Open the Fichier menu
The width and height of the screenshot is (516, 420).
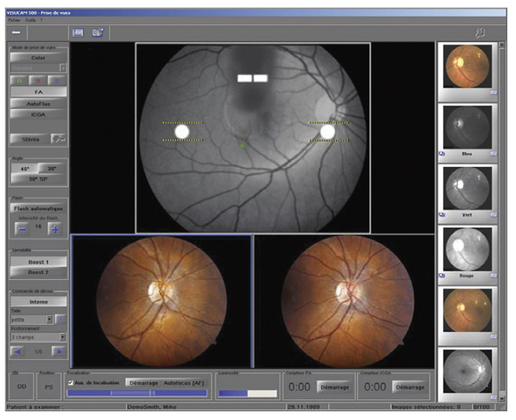pos(14,20)
